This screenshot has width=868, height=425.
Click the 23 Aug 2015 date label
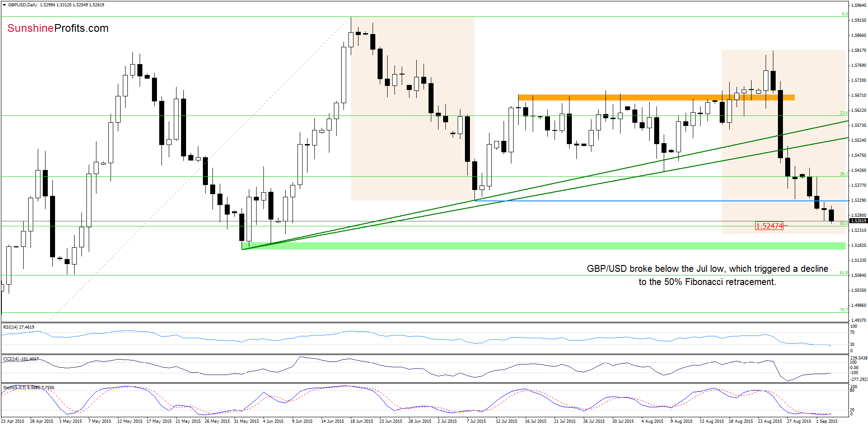pyautogui.click(x=770, y=421)
